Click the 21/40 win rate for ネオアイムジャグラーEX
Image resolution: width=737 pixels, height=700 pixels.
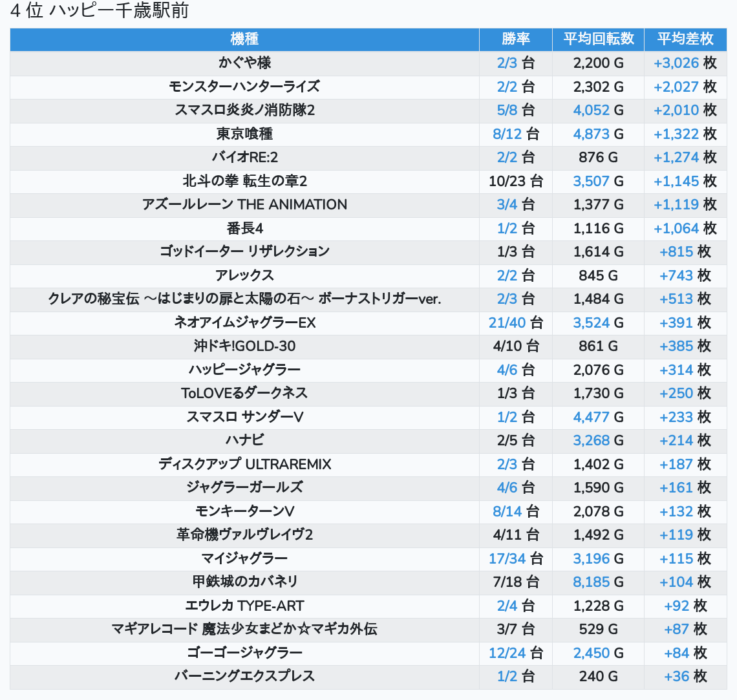click(x=507, y=323)
